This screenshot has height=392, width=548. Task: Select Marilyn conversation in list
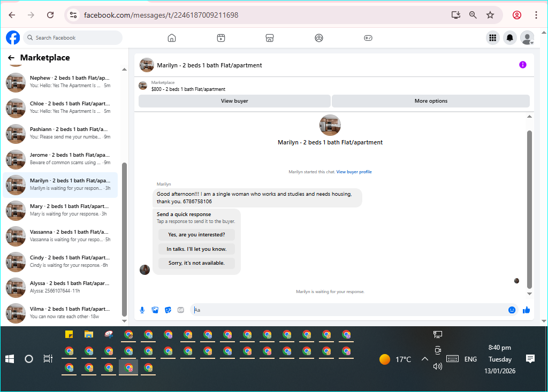point(60,185)
